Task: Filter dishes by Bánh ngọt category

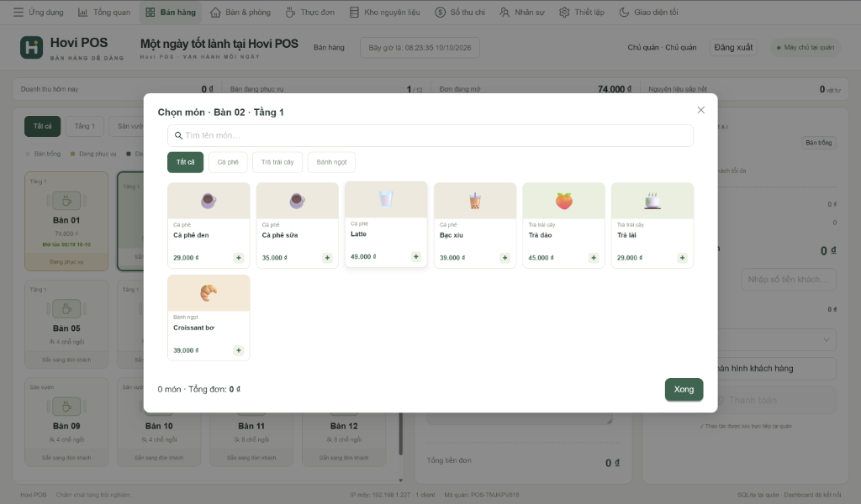Action: pyautogui.click(x=331, y=162)
